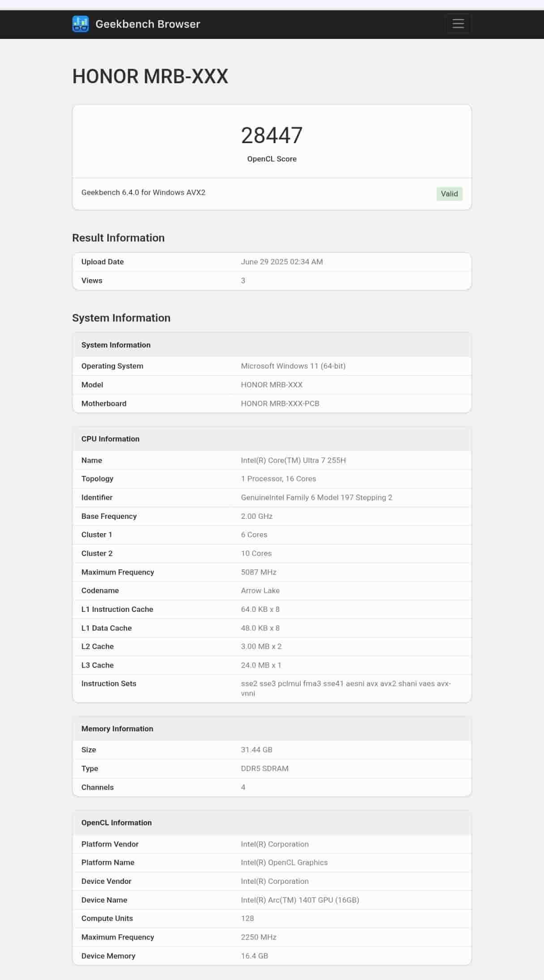544x980 pixels.
Task: Click the System Information table header
Action: click(x=116, y=345)
